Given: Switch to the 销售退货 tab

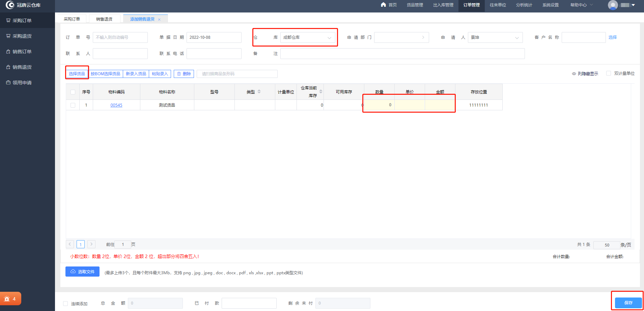Looking at the screenshot, I should click(104, 19).
